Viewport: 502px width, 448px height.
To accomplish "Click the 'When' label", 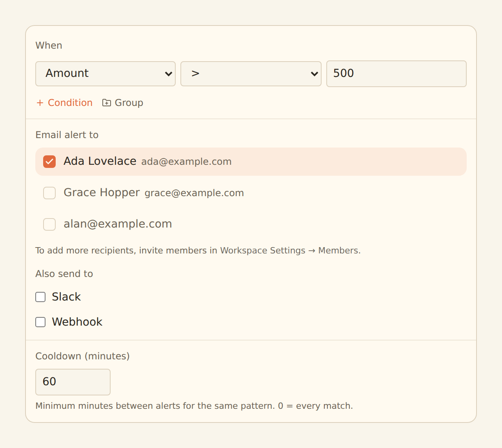I will pos(49,46).
